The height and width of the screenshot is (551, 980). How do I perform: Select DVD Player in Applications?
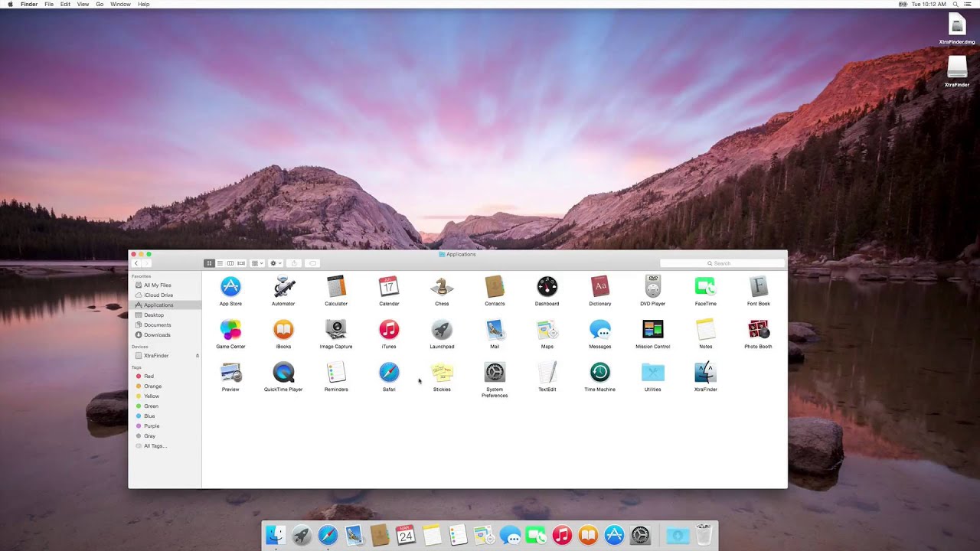point(653,287)
